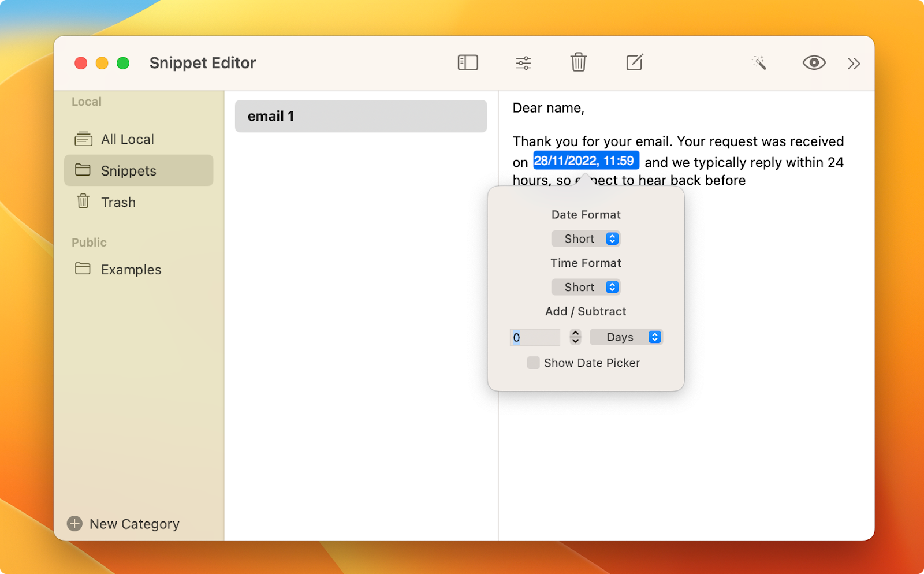Delete snippet using the trash toolbar icon
This screenshot has width=924, height=574.
tap(578, 62)
